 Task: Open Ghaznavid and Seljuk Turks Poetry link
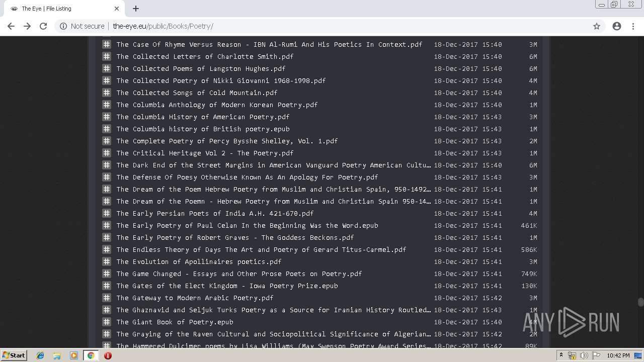pyautogui.click(x=273, y=310)
